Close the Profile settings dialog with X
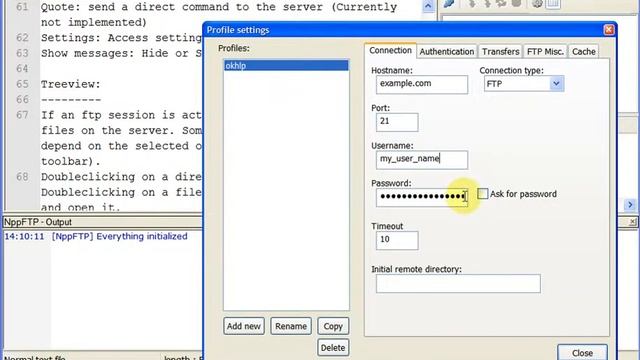The height and width of the screenshot is (360, 640). pos(609,30)
